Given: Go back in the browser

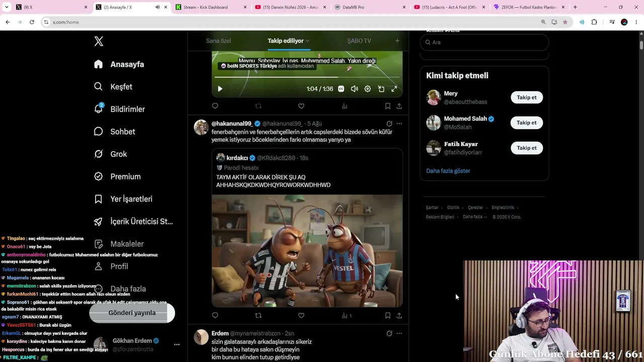Looking at the screenshot, I should pos(8,22).
